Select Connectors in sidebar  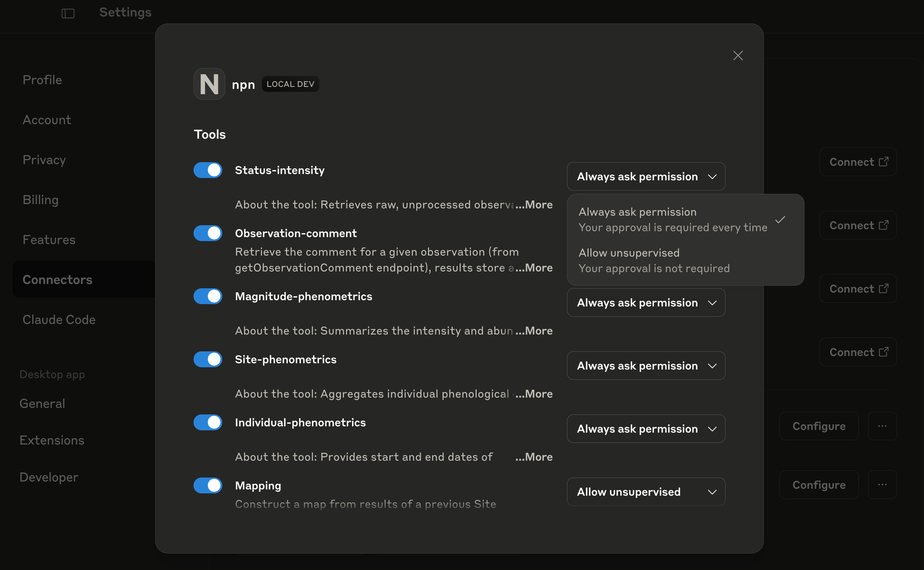[84, 279]
